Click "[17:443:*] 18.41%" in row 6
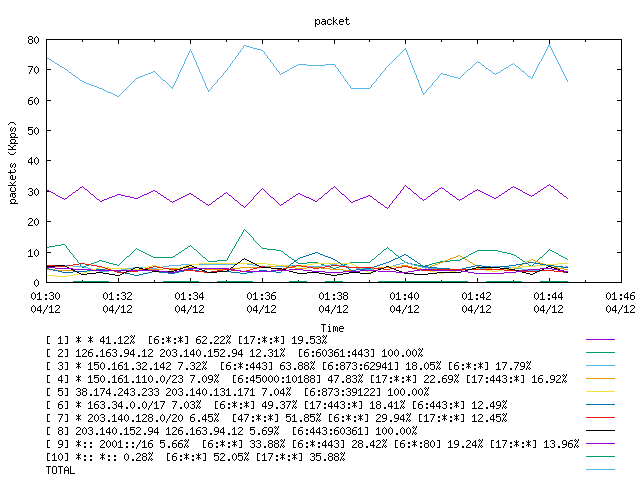Viewport: 640px width, 480px height. point(354,405)
